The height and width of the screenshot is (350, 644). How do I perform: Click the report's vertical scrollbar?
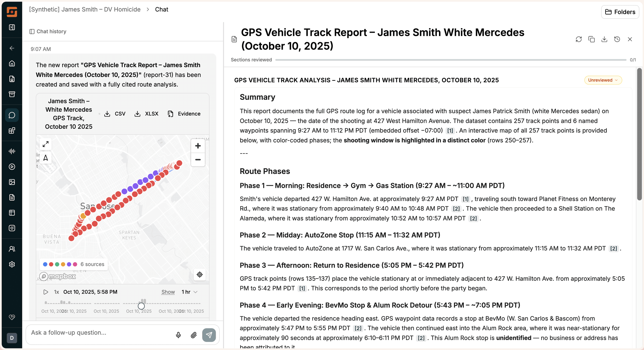[x=639, y=134]
